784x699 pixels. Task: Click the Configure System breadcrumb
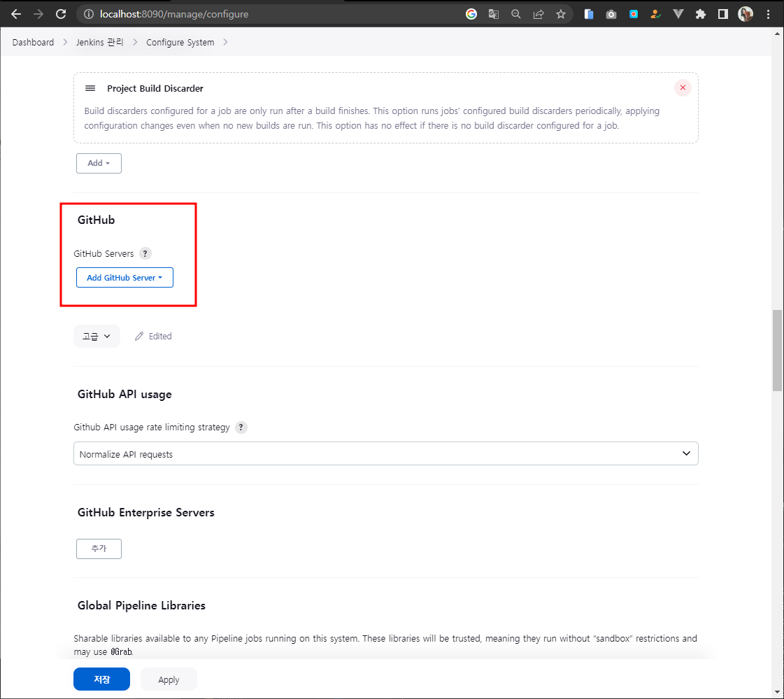click(x=180, y=42)
